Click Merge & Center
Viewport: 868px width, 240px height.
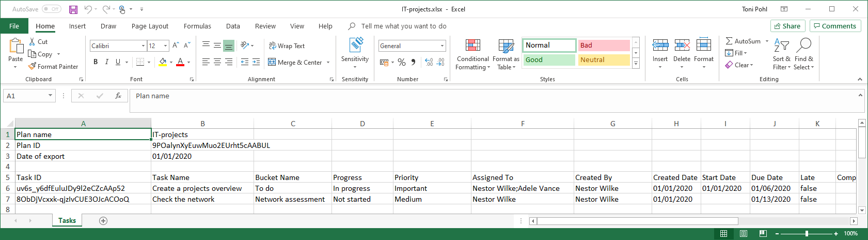click(x=295, y=63)
